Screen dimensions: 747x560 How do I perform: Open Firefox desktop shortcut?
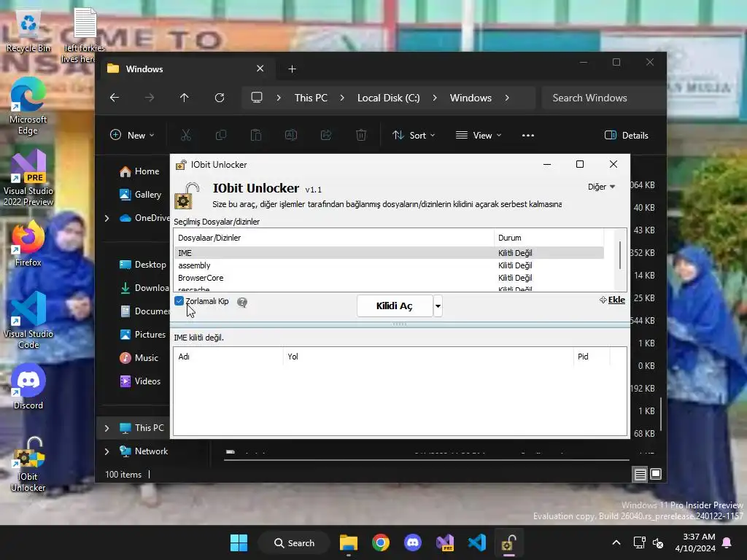point(28,244)
